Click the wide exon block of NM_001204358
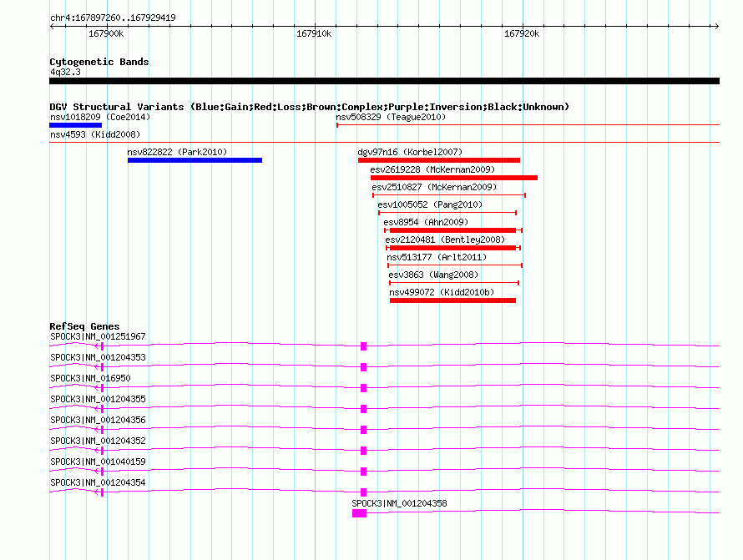743x560 pixels. click(x=359, y=513)
